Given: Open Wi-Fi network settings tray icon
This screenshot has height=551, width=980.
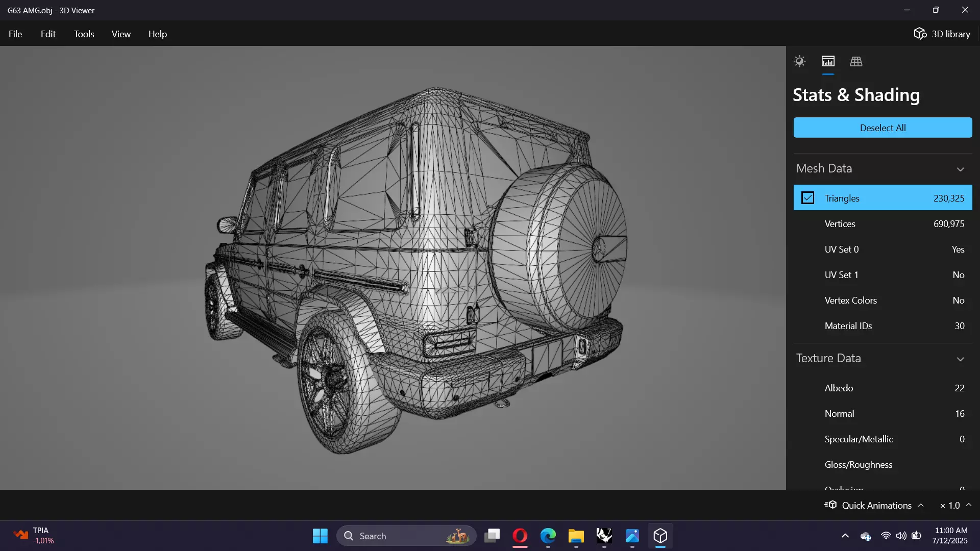Looking at the screenshot, I should (x=886, y=536).
